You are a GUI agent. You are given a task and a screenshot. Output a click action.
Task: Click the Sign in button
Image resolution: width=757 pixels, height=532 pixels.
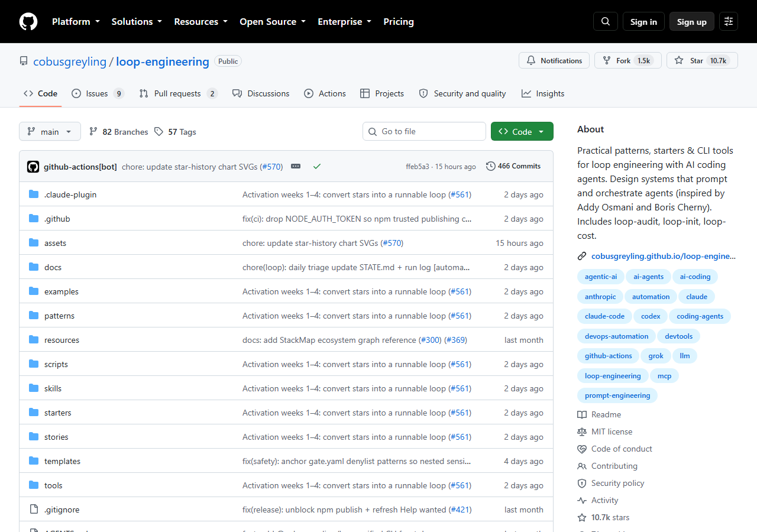643,22
